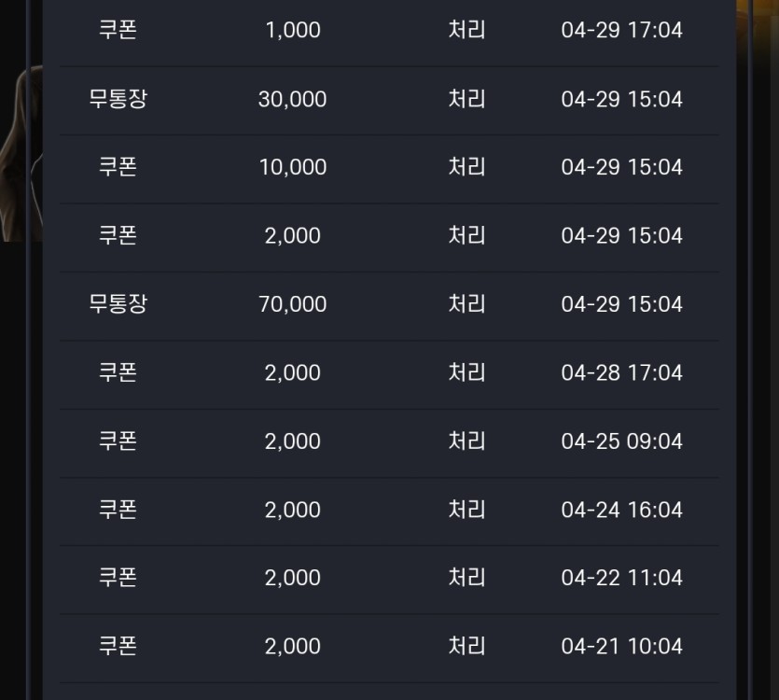
Task: Select the 04-28 17:04 date cell
Action: pyautogui.click(x=621, y=372)
